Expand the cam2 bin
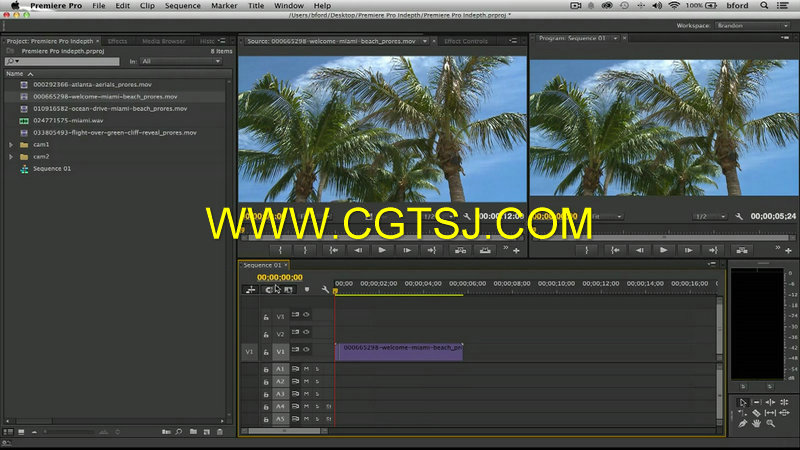 tap(11, 157)
